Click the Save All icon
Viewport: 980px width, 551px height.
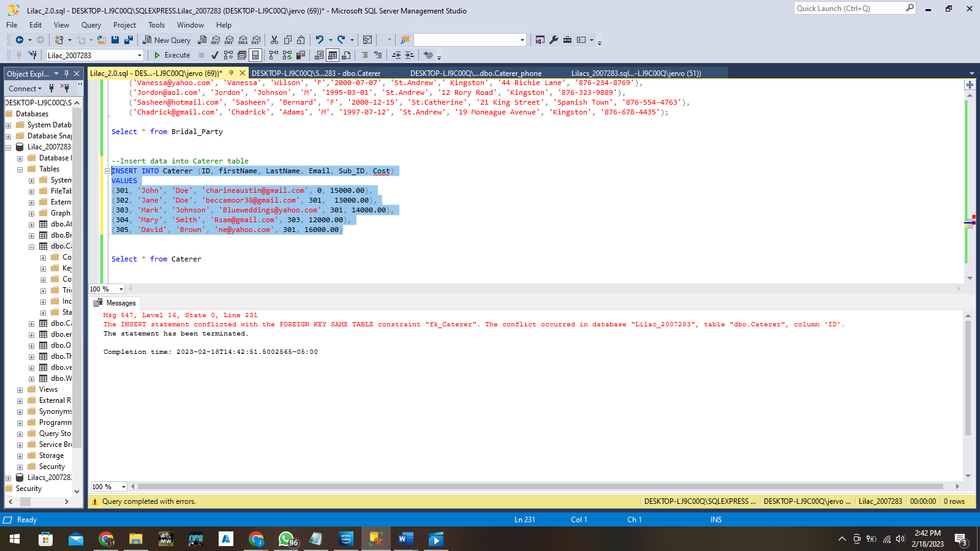tap(129, 40)
